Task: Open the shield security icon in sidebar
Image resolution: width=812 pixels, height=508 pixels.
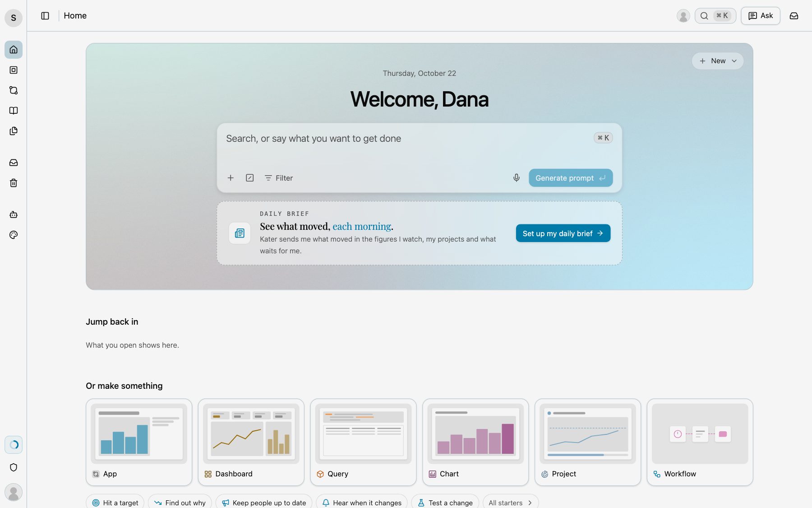Action: 14,467
